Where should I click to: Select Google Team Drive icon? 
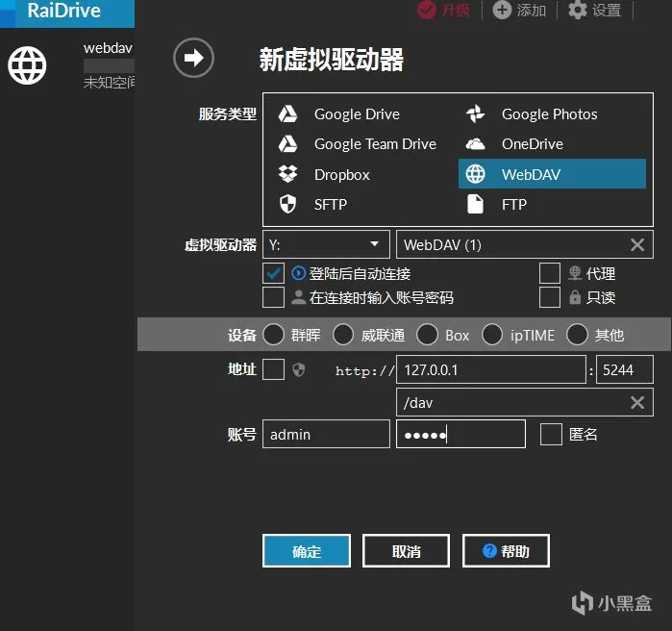pyautogui.click(x=287, y=144)
